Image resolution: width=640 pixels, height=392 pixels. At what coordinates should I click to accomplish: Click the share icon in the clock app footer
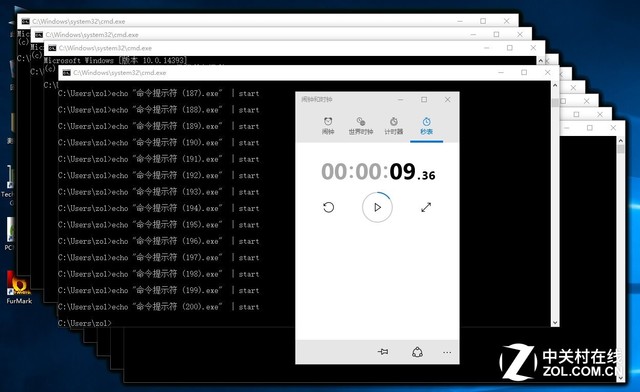(417, 352)
